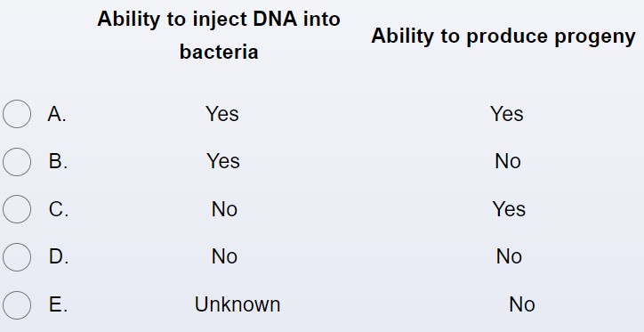This screenshot has width=644, height=332.
Task: Pick the radio button for option E
Action: tap(17, 305)
